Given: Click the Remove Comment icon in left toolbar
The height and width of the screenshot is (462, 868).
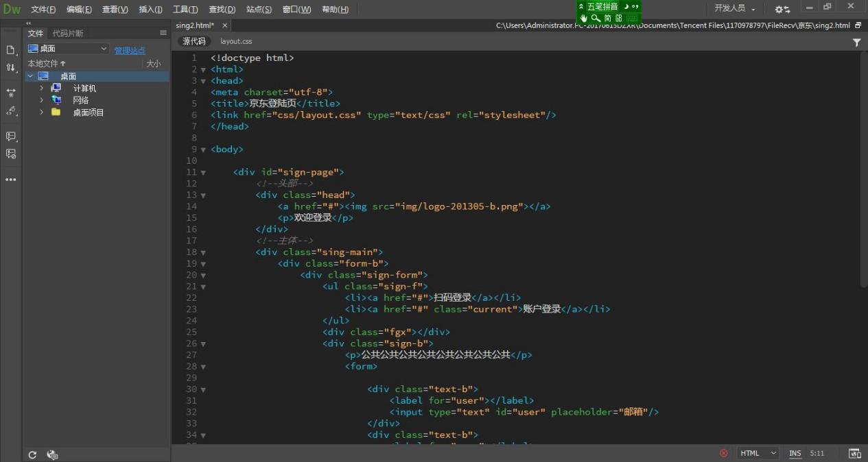Looking at the screenshot, I should [x=11, y=154].
